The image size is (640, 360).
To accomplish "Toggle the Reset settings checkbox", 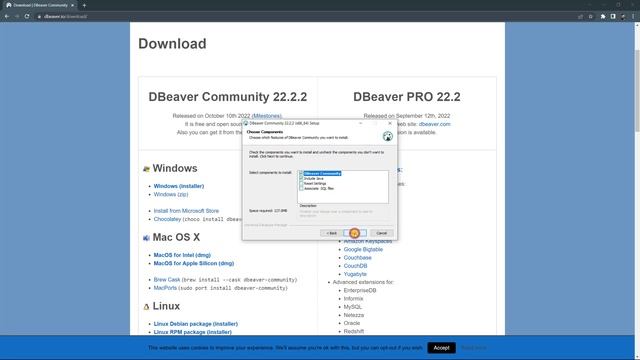I will tap(301, 183).
